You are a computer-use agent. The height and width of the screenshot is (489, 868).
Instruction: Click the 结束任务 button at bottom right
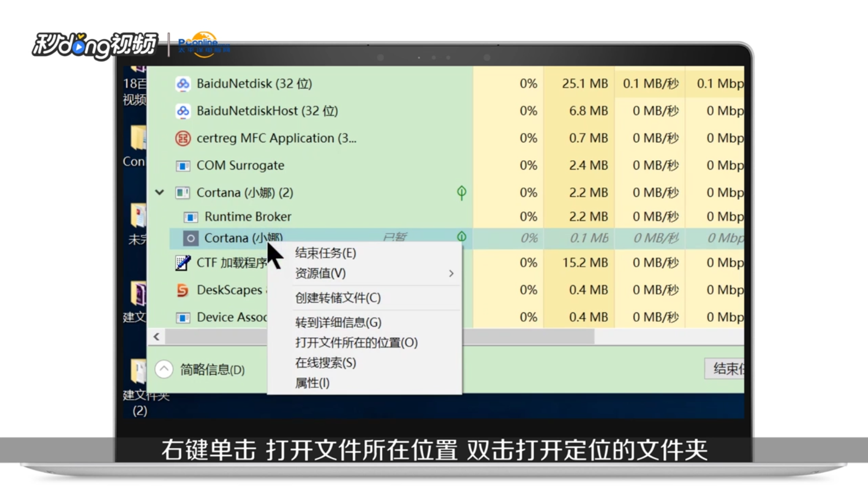pyautogui.click(x=724, y=369)
